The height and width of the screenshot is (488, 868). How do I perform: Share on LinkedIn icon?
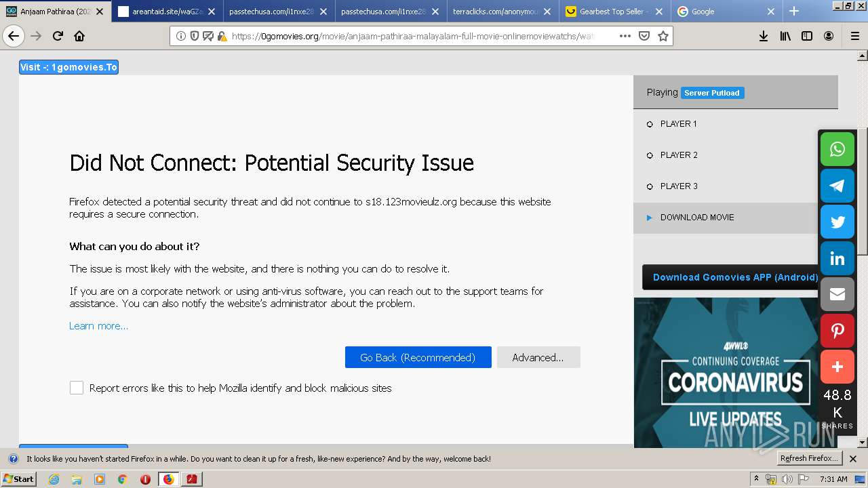pyautogui.click(x=837, y=258)
